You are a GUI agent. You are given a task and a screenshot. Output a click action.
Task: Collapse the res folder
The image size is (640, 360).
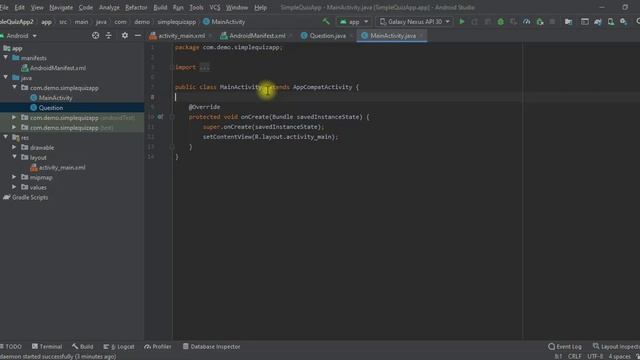click(x=6, y=138)
